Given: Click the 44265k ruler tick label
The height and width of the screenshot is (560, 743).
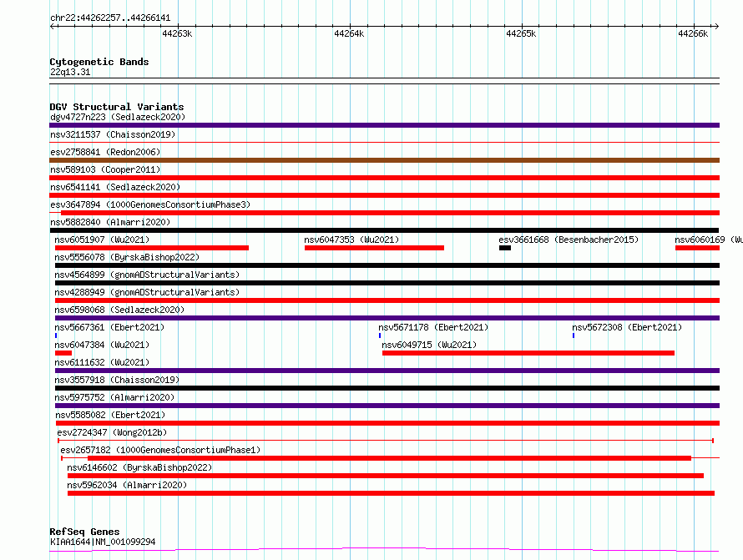Looking at the screenshot, I should click(x=521, y=33).
